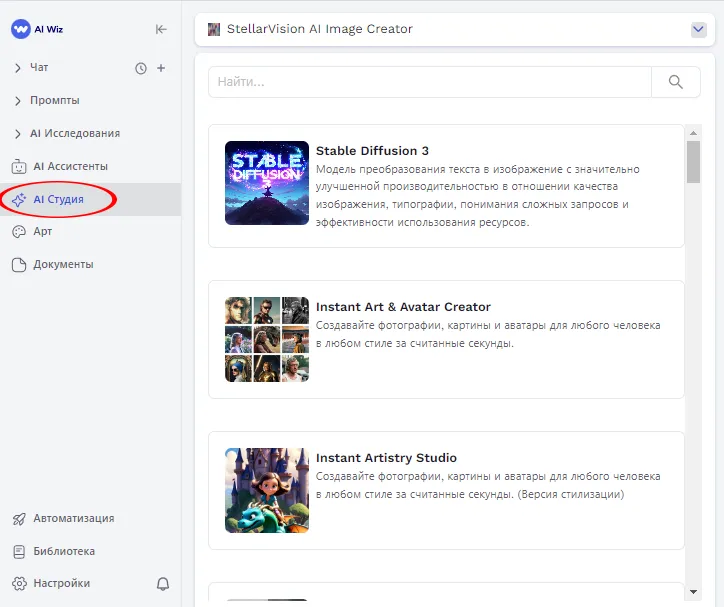724x607 pixels.
Task: Open notifications bell icon
Action: (163, 583)
